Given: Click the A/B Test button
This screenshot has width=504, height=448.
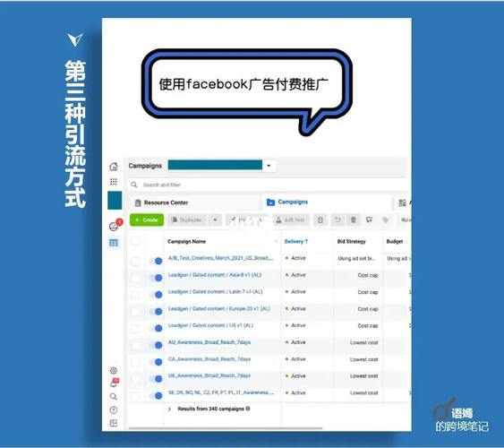Looking at the screenshot, I should [x=291, y=220].
